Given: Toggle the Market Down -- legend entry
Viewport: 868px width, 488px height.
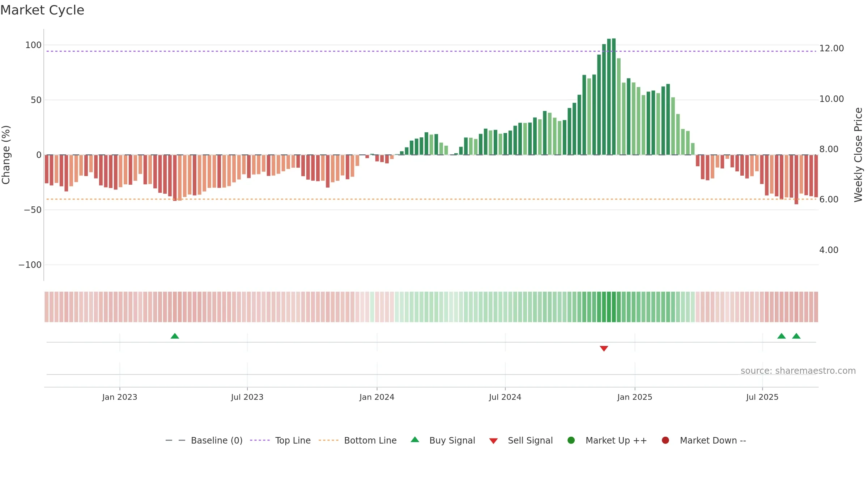Looking at the screenshot, I should [704, 440].
